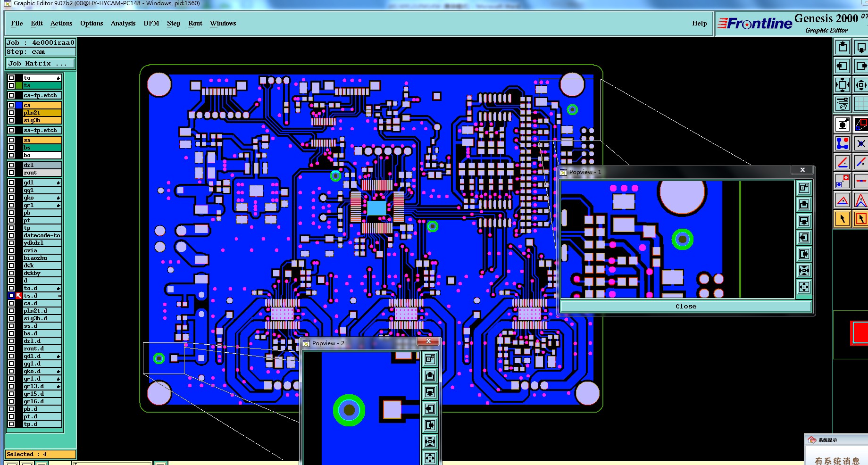This screenshot has width=868, height=465.
Task: Pan down in Popview 1
Action: pyautogui.click(x=804, y=221)
